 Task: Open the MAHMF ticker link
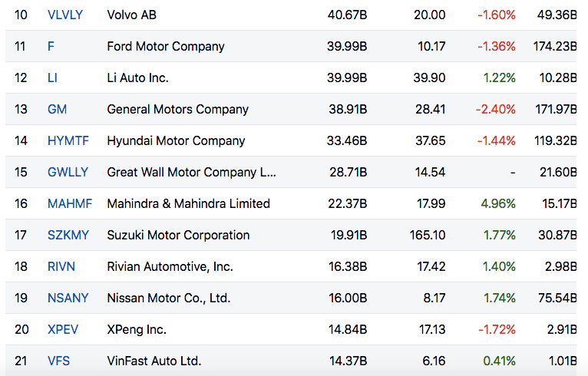68,203
